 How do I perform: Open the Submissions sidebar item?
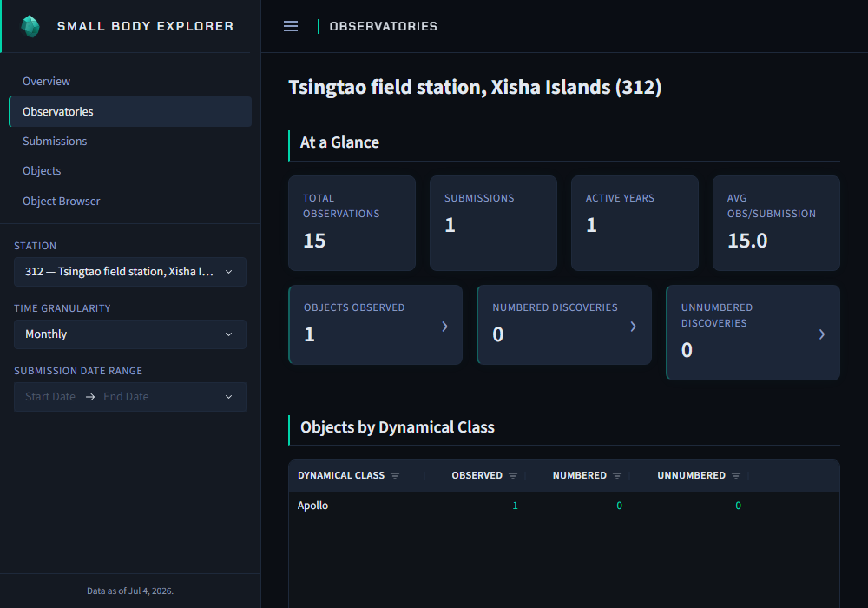(55, 141)
